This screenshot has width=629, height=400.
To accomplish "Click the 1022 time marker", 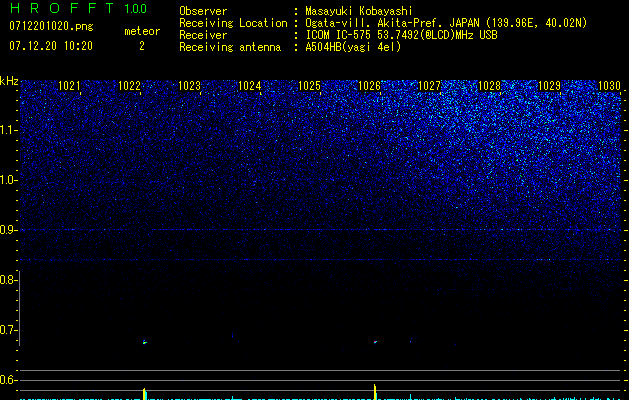I will (129, 86).
